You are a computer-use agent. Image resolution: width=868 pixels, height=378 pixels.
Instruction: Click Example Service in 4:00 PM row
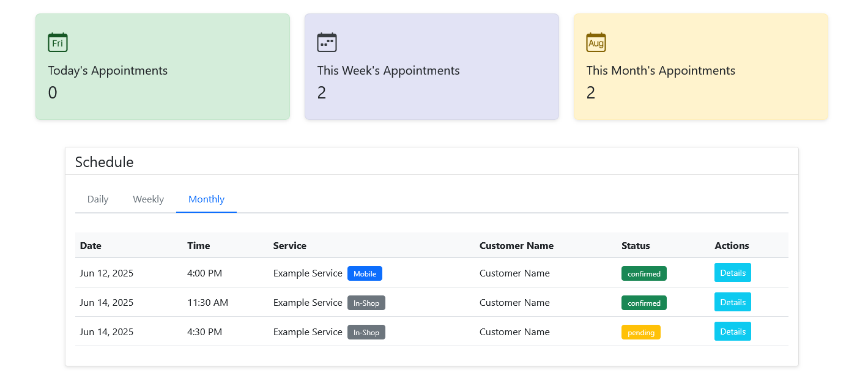coord(308,273)
